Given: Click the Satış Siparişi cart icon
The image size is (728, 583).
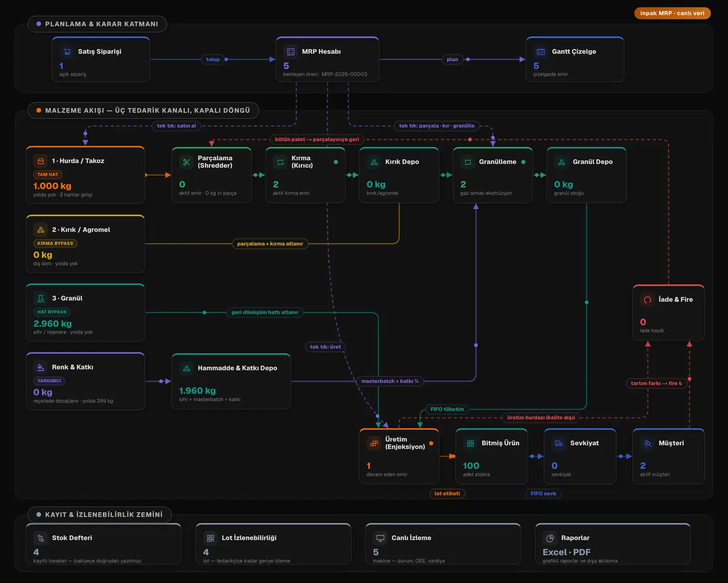Looking at the screenshot, I should (x=67, y=52).
